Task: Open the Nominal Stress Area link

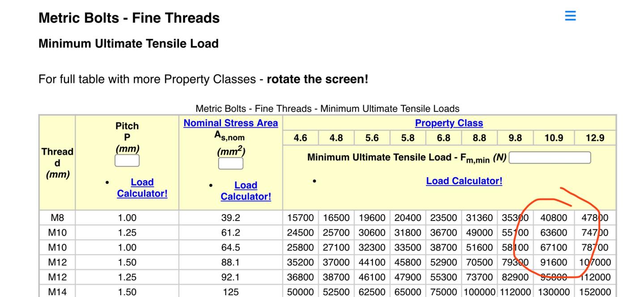Action: [x=230, y=123]
